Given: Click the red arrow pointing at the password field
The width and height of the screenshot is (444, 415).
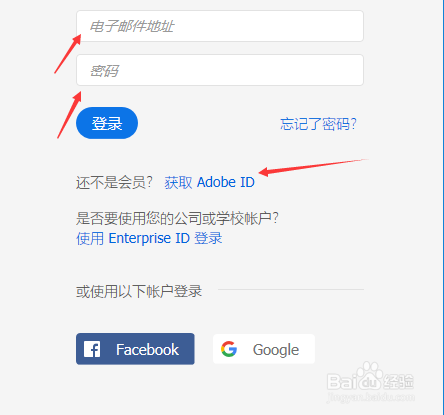Looking at the screenshot, I should (x=69, y=115).
